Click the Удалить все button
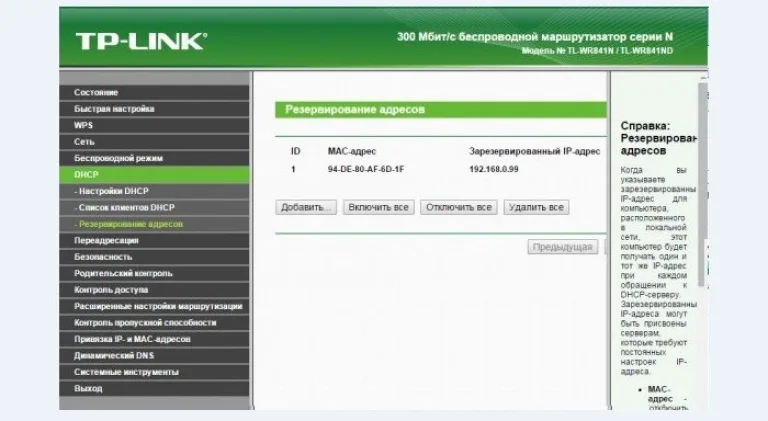 tap(536, 208)
